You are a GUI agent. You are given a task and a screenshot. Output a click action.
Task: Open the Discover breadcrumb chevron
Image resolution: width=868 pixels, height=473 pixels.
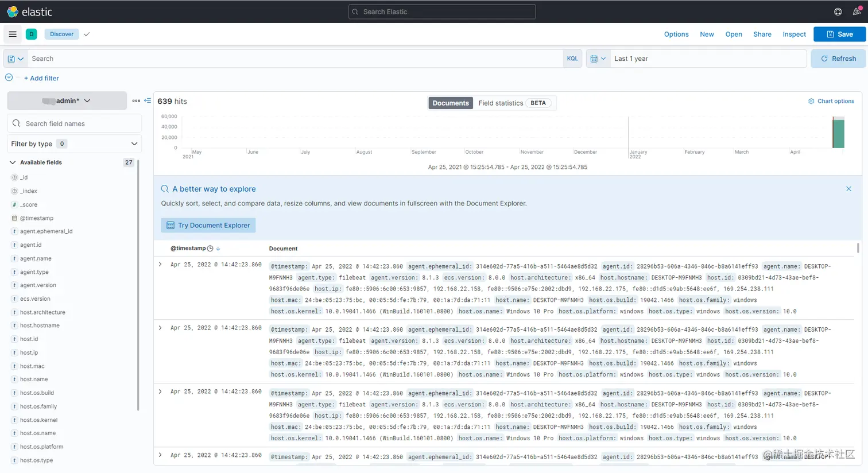tap(87, 34)
